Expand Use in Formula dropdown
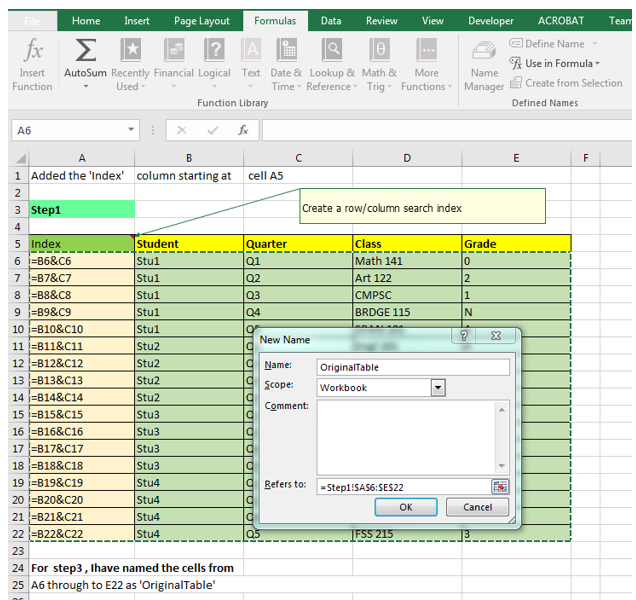This screenshot has height=600, width=636. (x=555, y=63)
